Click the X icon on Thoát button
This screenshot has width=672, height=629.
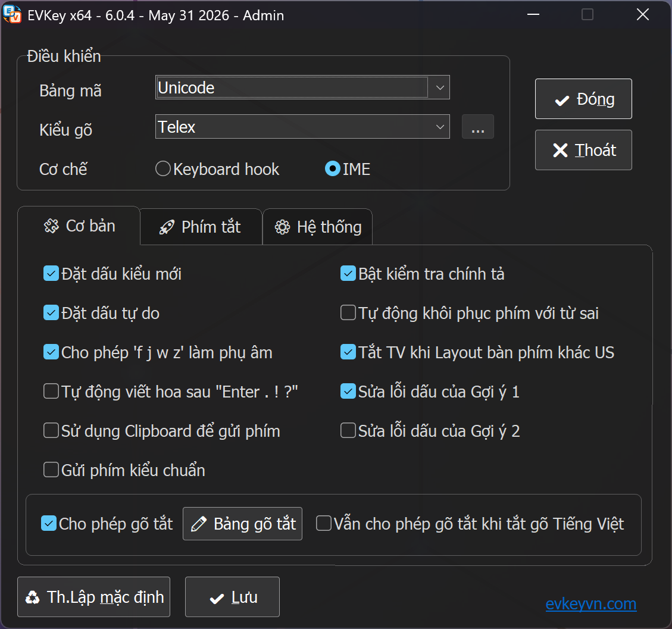pos(560,151)
